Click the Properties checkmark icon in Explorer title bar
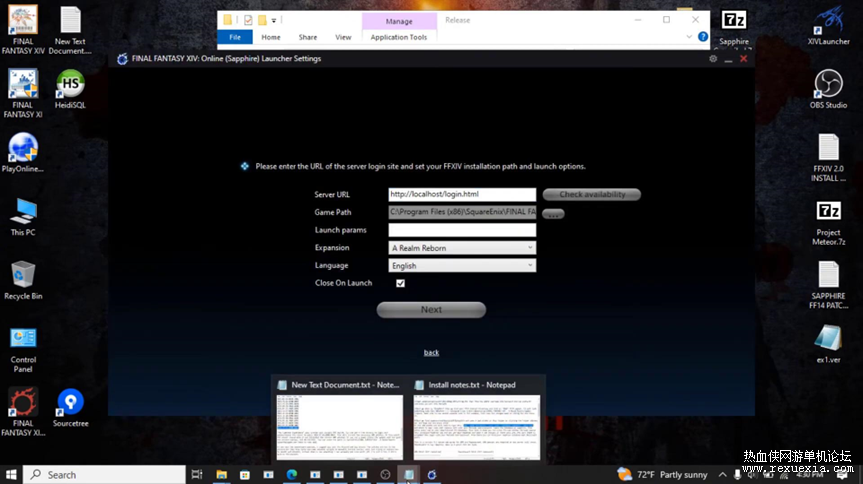 coord(248,20)
